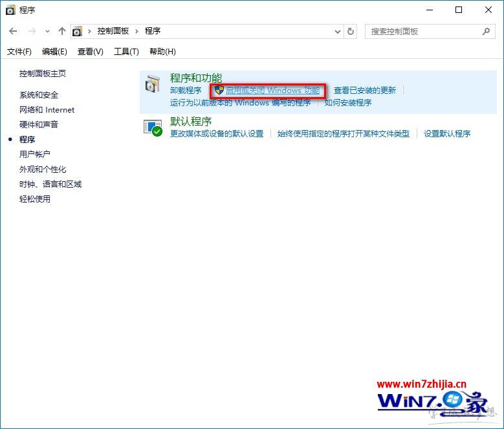The image size is (504, 429).
Task: Click 程序 breadcrumb in address bar
Action: pyautogui.click(x=153, y=31)
